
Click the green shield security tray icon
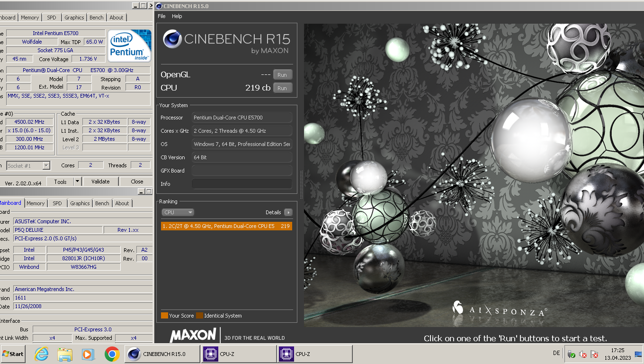(x=572, y=354)
